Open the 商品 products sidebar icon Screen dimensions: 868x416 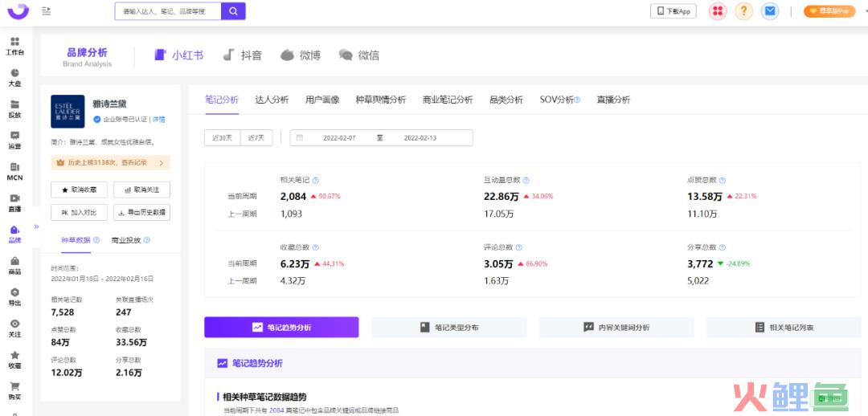(x=15, y=266)
